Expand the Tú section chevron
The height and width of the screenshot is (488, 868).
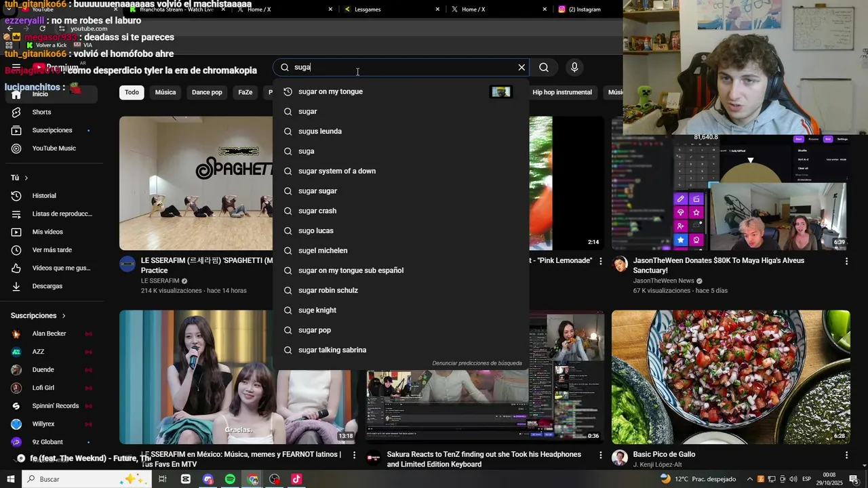26,178
